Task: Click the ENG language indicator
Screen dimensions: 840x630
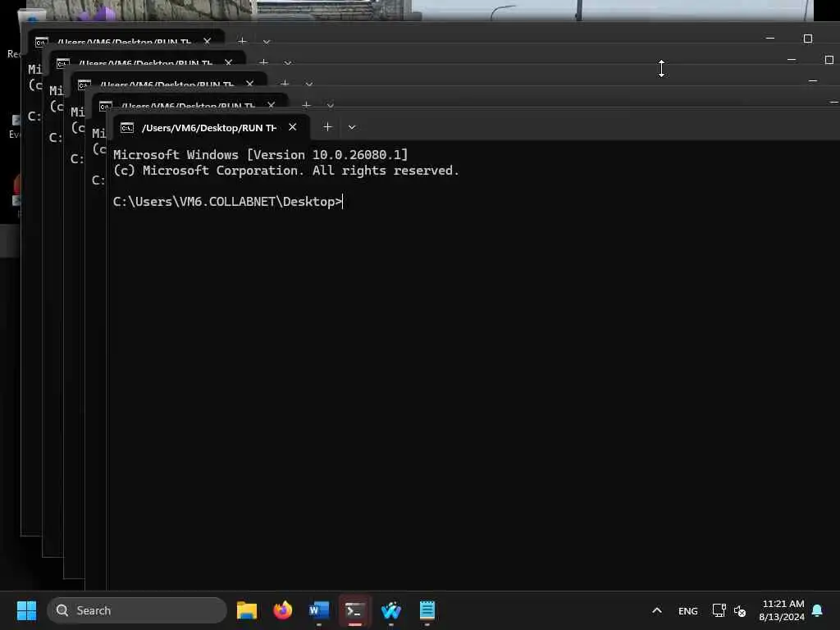Action: click(688, 610)
